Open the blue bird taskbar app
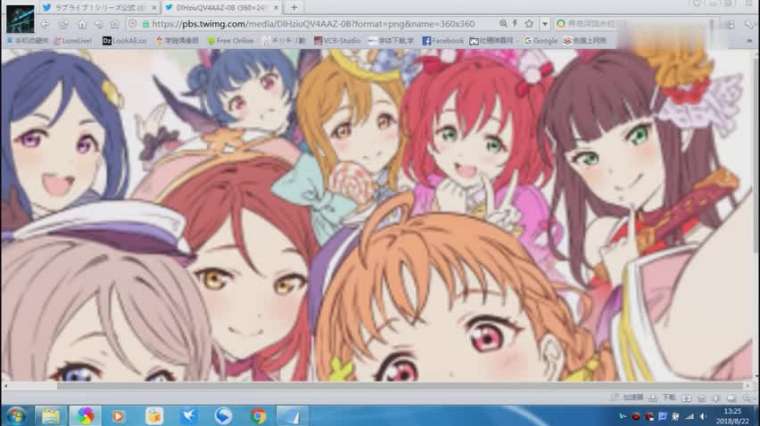This screenshot has height=426, width=760. [x=189, y=416]
